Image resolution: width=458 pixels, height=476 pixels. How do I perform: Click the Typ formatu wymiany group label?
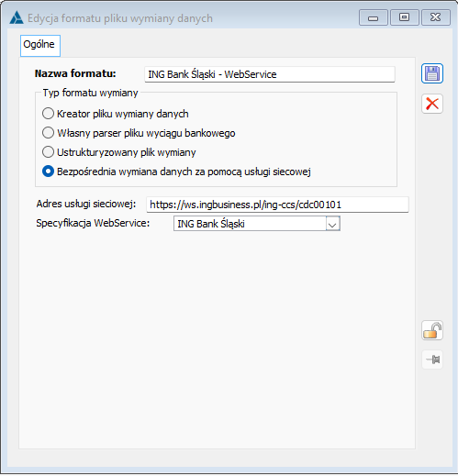90,93
